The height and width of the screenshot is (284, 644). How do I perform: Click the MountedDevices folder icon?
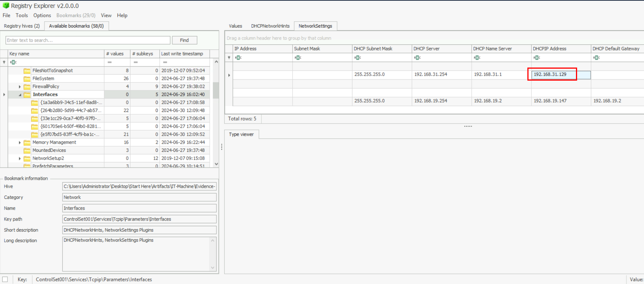coord(27,150)
